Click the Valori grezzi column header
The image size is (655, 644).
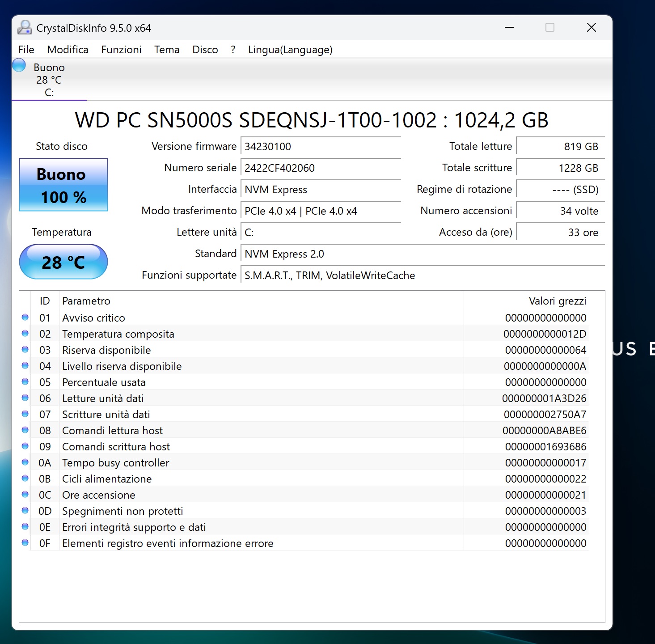(x=557, y=301)
